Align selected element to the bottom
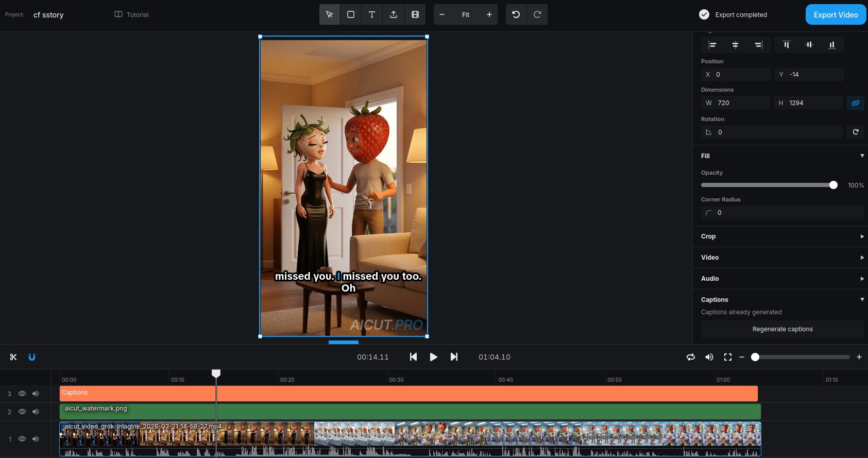 click(832, 45)
